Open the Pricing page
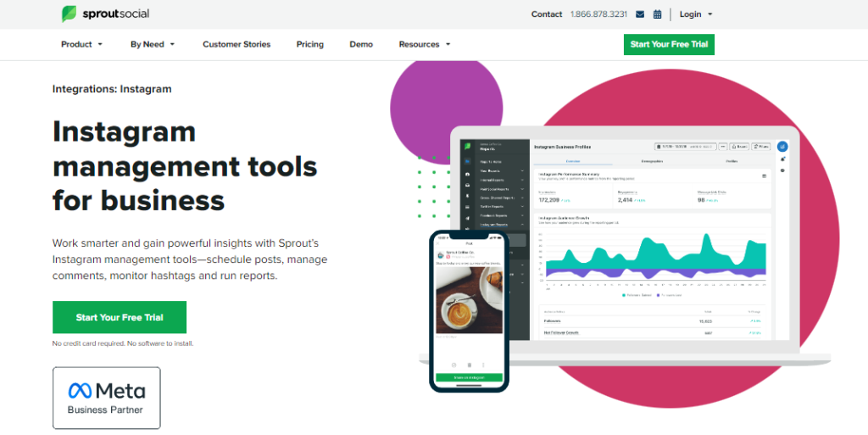The width and height of the screenshot is (868, 435). tap(310, 44)
